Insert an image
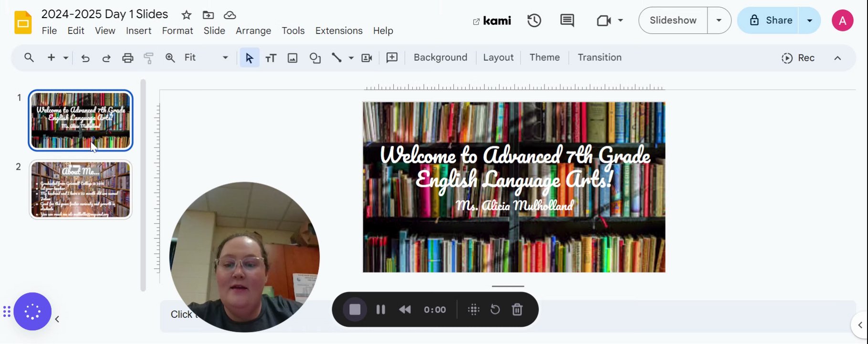Image resolution: width=868 pixels, height=344 pixels. 293,58
